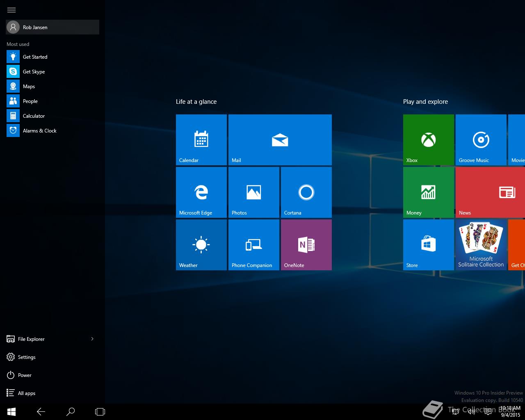Open Action Center notification icon

(488, 412)
